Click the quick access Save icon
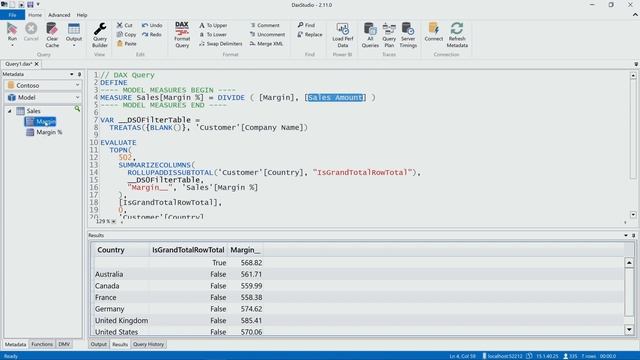Screen dimensions: 640x360 click(30, 4)
